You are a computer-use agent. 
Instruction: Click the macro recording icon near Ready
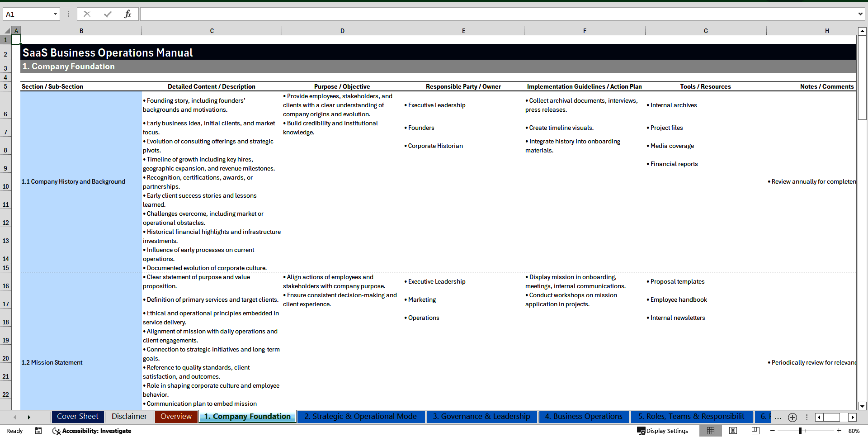[38, 431]
